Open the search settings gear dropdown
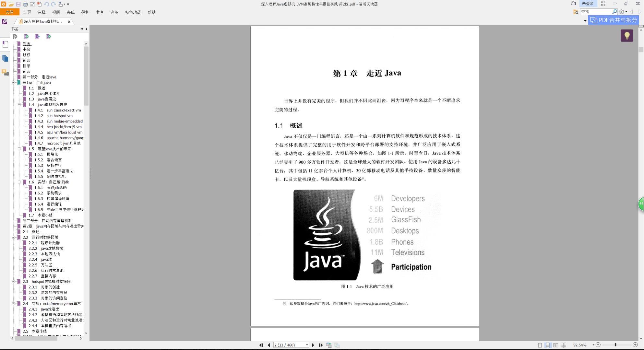This screenshot has height=350, width=644. [x=623, y=12]
